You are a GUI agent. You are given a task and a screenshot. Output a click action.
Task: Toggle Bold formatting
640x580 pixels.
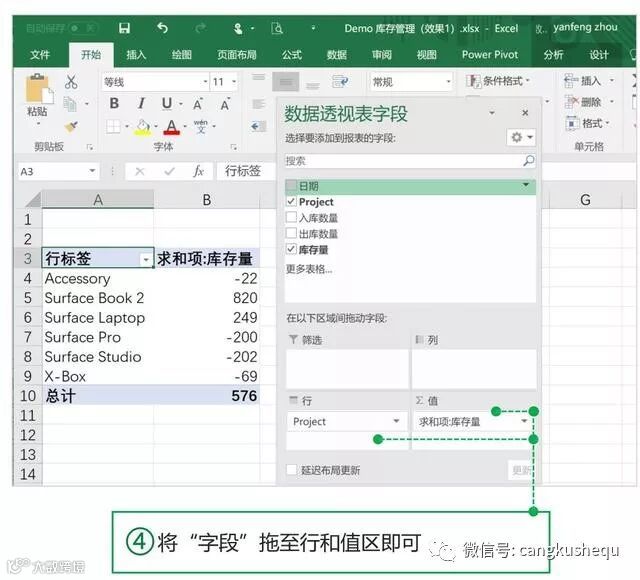(x=114, y=104)
